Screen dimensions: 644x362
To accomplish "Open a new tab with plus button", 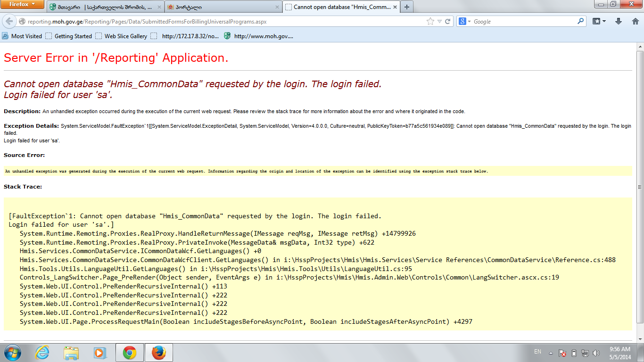I will pos(406,7).
